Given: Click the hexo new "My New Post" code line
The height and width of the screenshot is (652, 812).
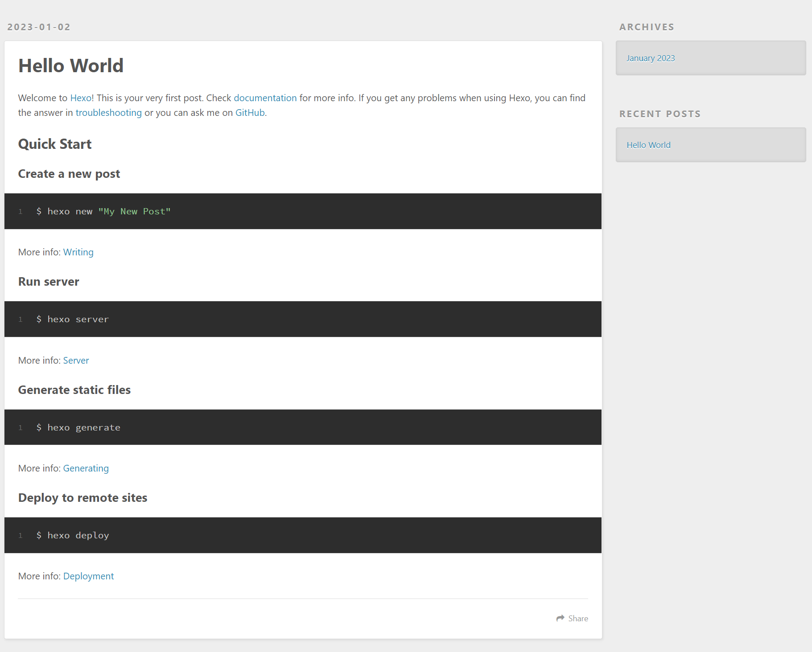Looking at the screenshot, I should (103, 212).
